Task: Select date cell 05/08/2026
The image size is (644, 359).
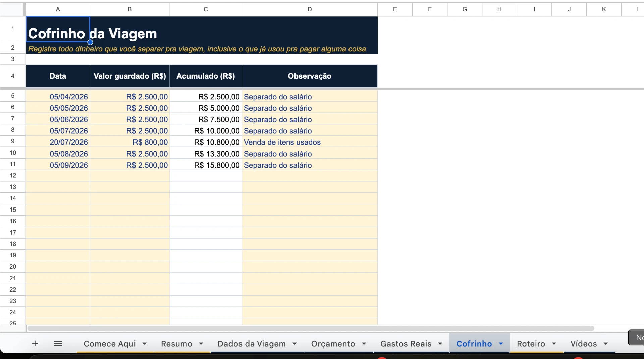Action: coord(58,154)
